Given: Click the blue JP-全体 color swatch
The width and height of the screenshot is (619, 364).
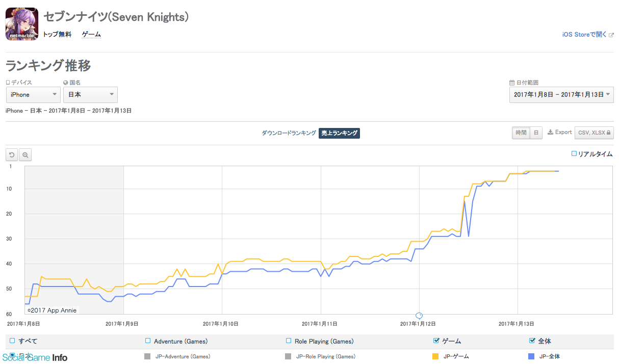Looking at the screenshot, I should tap(532, 356).
